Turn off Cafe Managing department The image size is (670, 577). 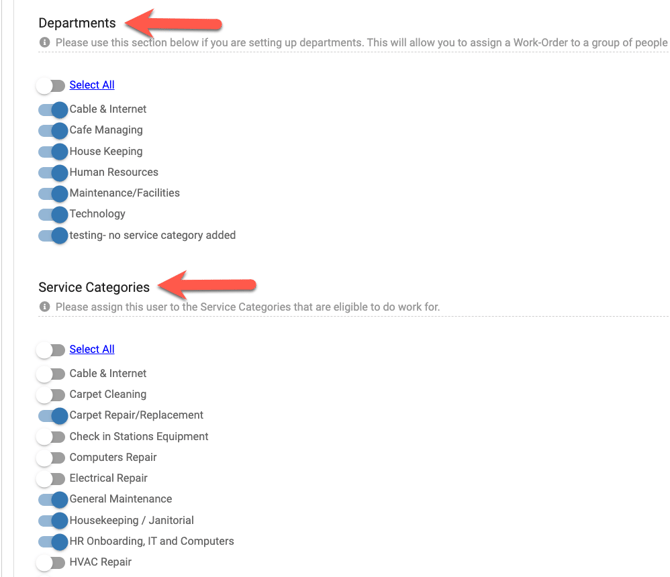click(x=53, y=131)
